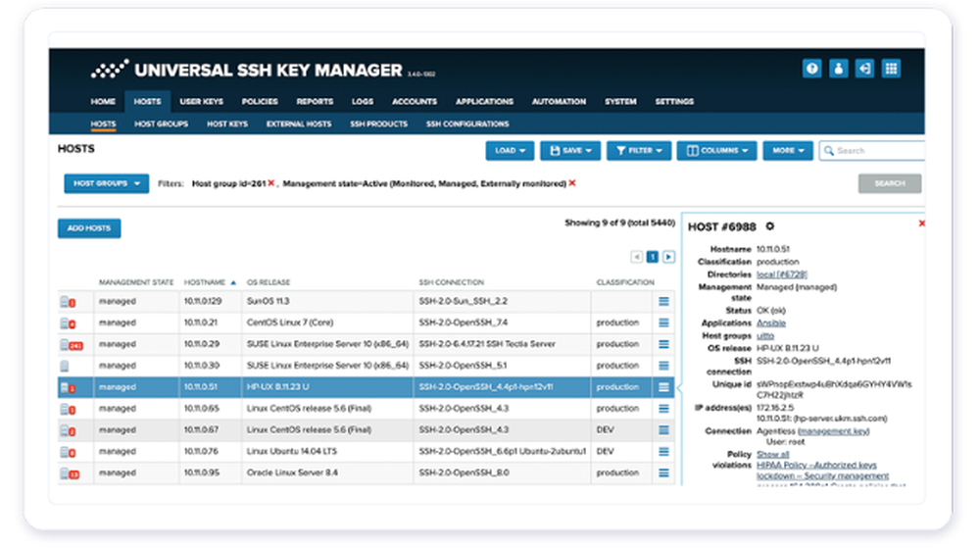The image size is (980, 548).
Task: Open the AUTOMATION menu
Action: [x=559, y=101]
